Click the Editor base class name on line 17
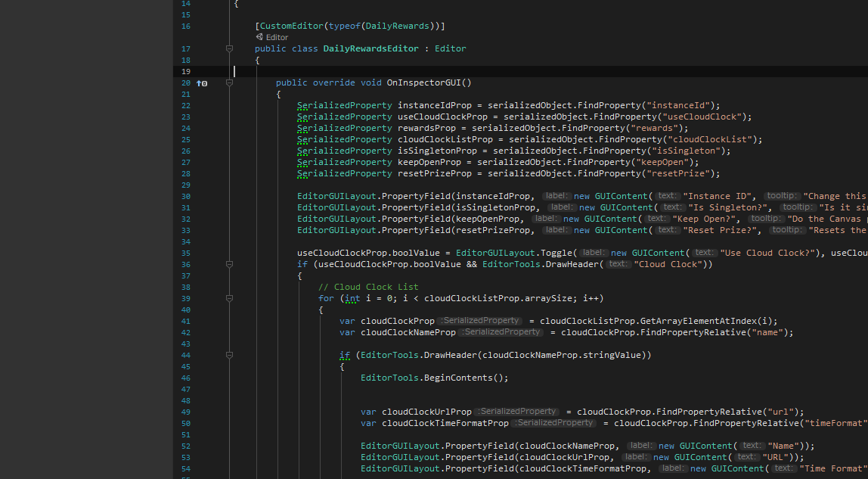Viewport: 868px width, 479px height. (x=450, y=48)
